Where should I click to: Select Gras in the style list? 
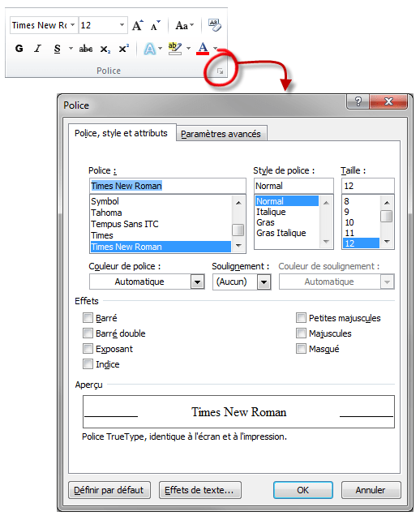pos(287,222)
